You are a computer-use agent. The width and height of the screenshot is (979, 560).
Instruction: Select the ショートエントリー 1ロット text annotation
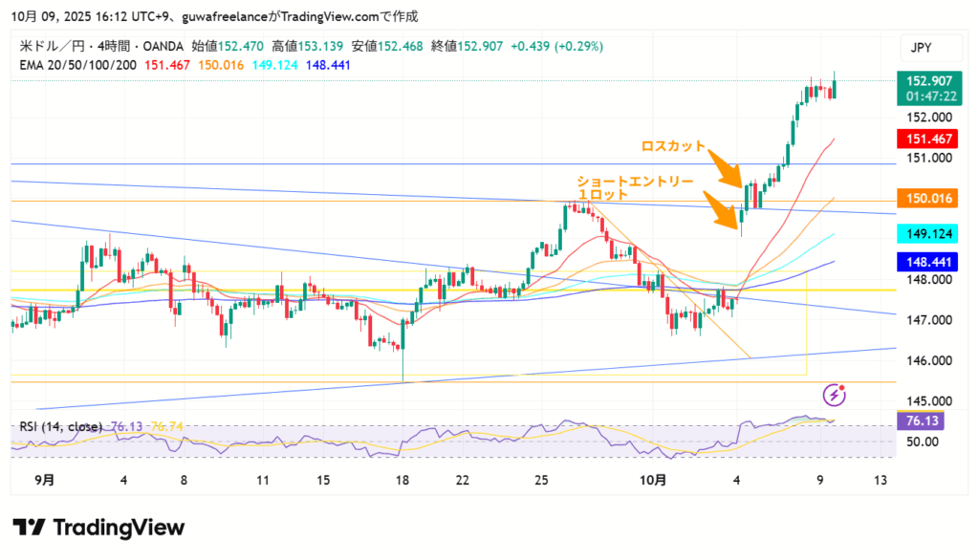click(627, 186)
